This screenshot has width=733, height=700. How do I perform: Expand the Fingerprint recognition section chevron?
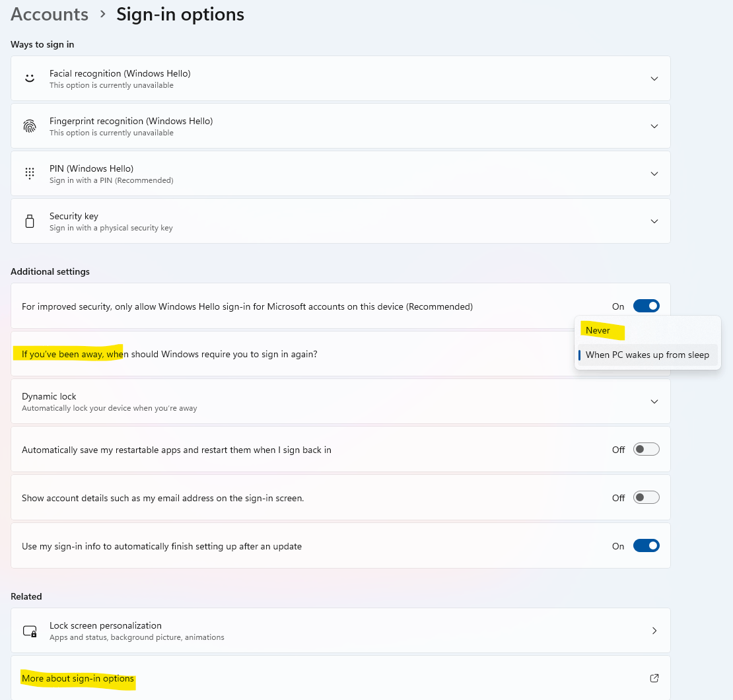pyautogui.click(x=654, y=126)
